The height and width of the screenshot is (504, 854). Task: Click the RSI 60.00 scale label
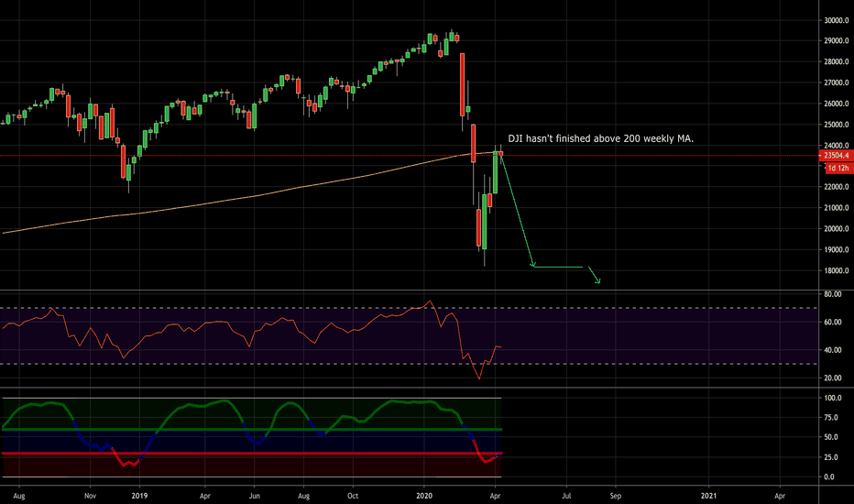click(833, 322)
